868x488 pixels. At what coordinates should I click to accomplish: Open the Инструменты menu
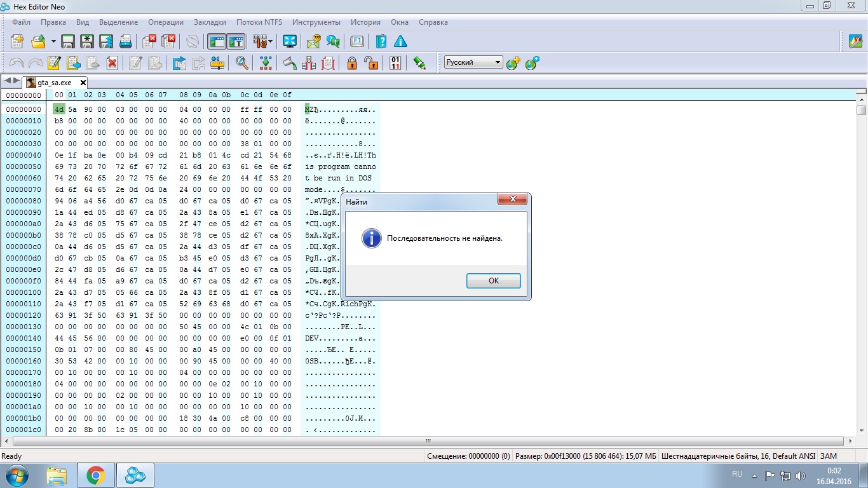pyautogui.click(x=316, y=22)
